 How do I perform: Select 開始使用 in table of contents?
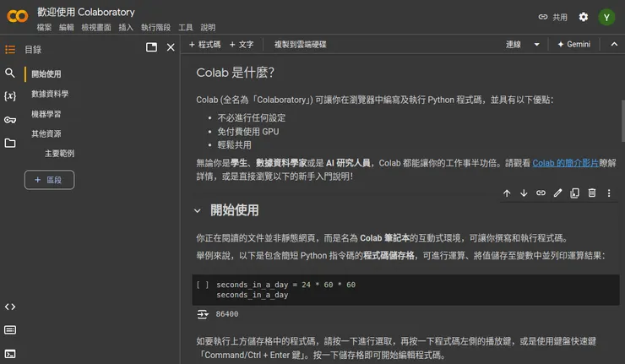[x=46, y=73]
